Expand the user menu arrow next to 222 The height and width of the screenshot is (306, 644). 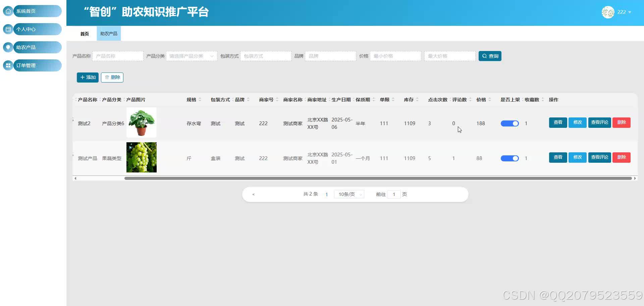630,12
